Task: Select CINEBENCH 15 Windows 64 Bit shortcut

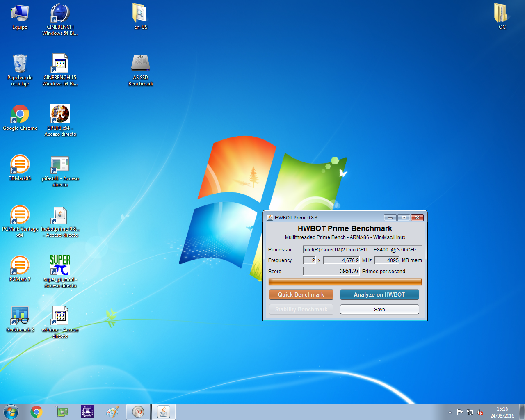Action: (x=60, y=70)
